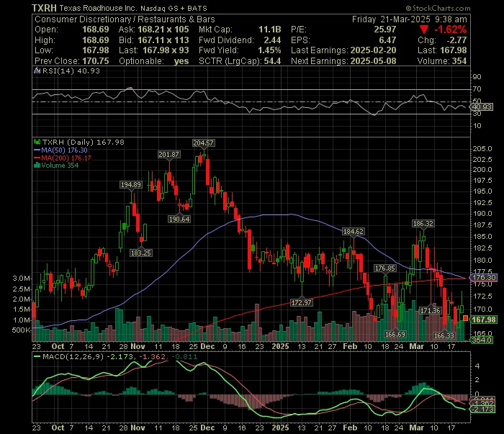
Task: Click the 176.30 moving average tag on price axis
Action: point(484,278)
